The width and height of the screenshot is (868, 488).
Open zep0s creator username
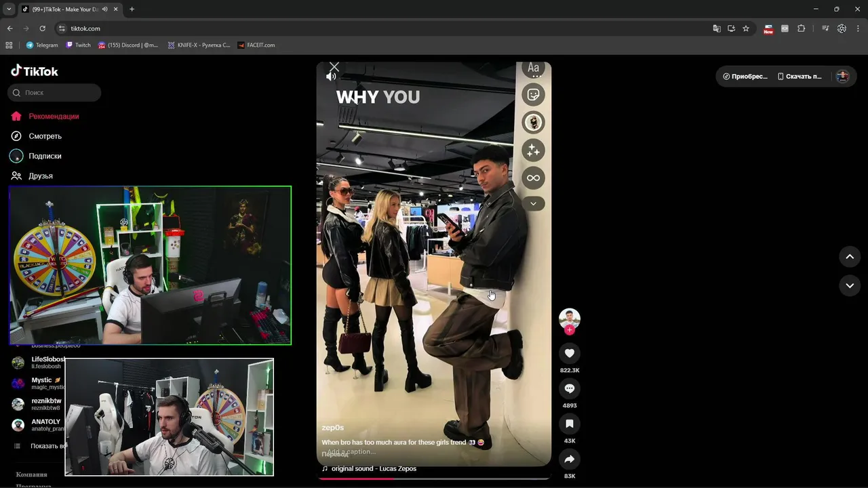(x=332, y=428)
